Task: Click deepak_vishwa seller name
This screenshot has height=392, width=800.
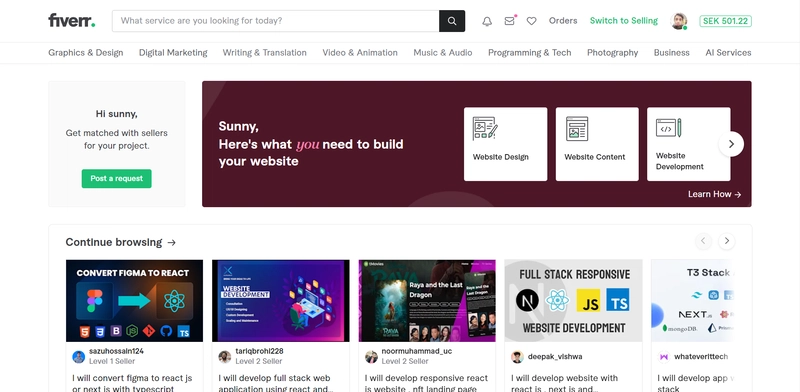Action: pyautogui.click(x=555, y=356)
